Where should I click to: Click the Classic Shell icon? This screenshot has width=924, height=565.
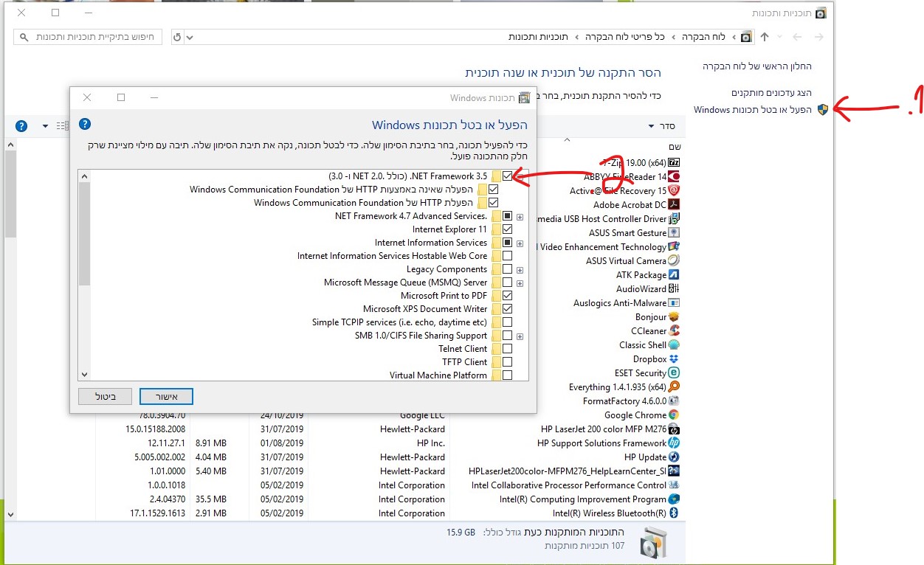(x=674, y=344)
